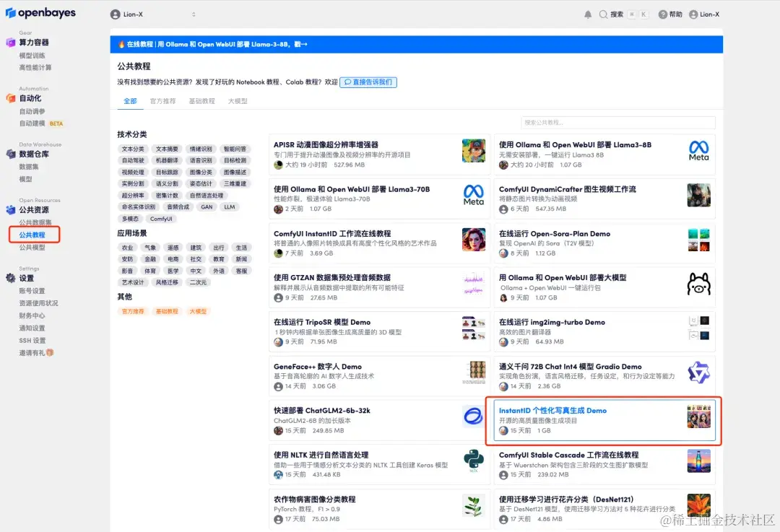This screenshot has width=780, height=532.
Task: Click the Meta logo on Llama3-8B card
Action: [698, 151]
